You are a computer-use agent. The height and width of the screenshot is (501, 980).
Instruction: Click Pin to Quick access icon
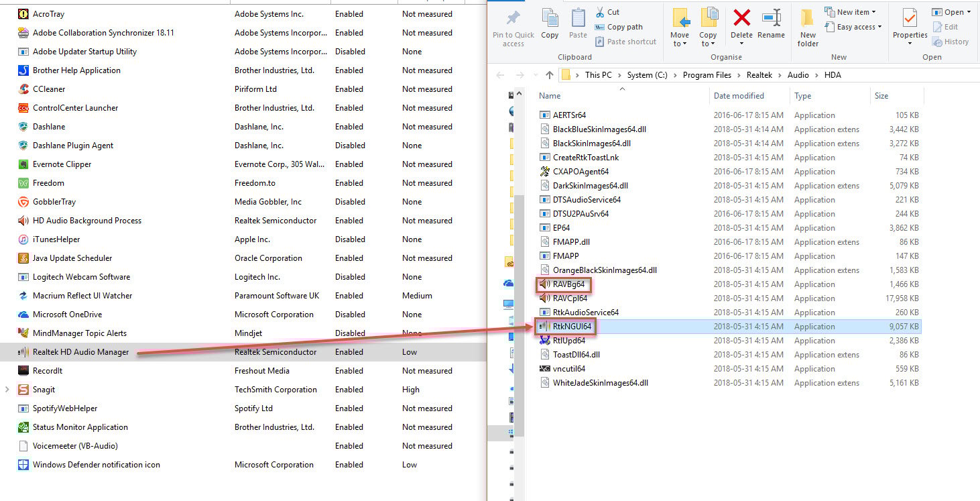513,18
